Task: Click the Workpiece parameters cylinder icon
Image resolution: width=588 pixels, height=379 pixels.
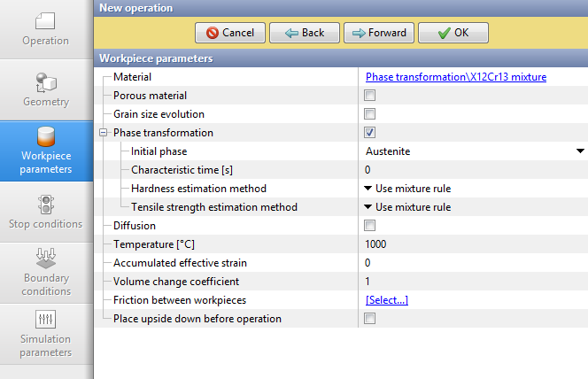Action: (46, 138)
